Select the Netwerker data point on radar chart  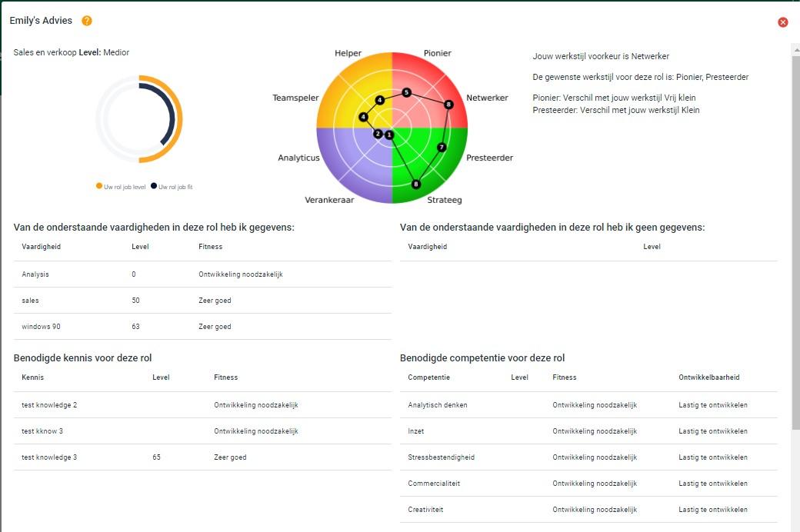click(x=448, y=105)
